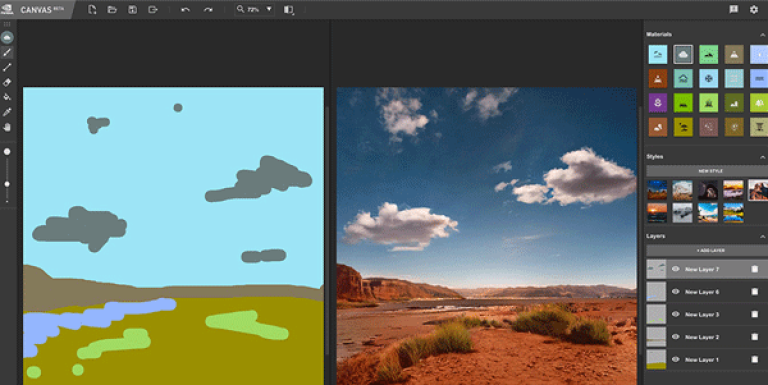The height and width of the screenshot is (385, 768).
Task: Open the Settings gear icon
Action: [x=754, y=9]
